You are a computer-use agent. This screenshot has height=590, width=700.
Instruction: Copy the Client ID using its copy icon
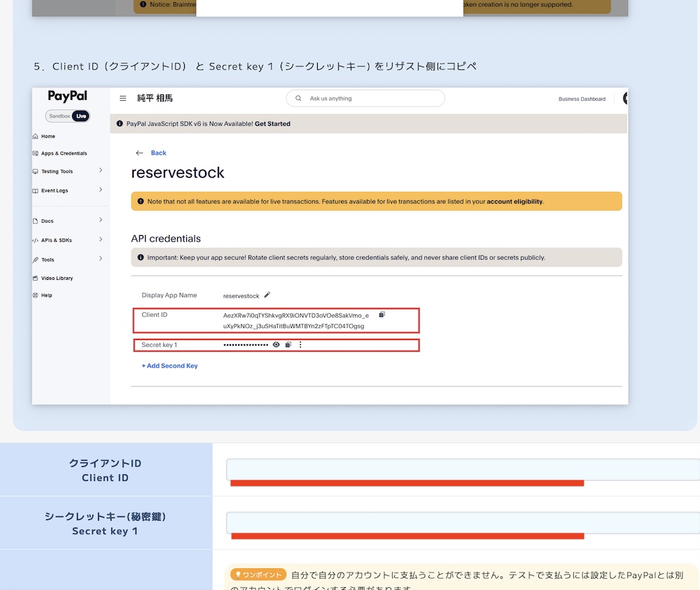pos(381,315)
